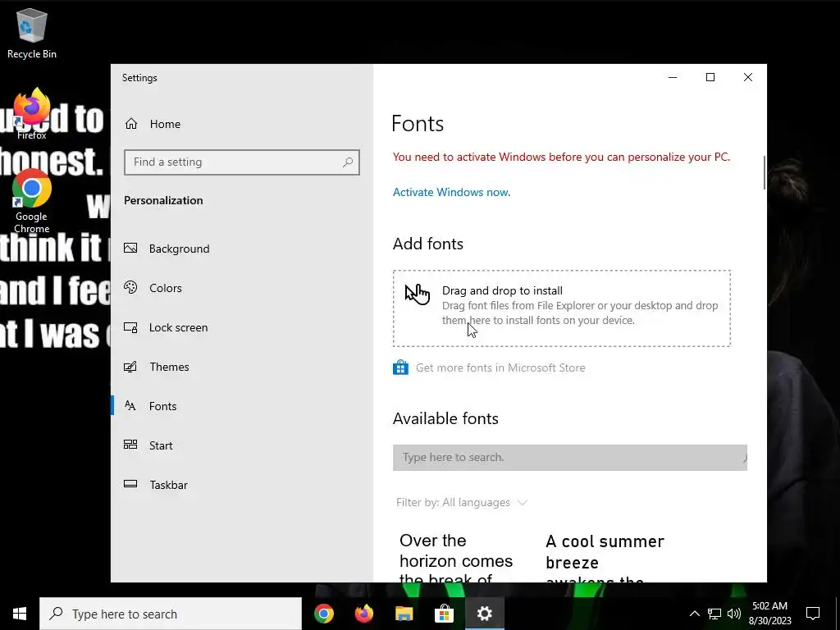840x630 pixels.
Task: Maximize the Settings window
Action: point(710,77)
